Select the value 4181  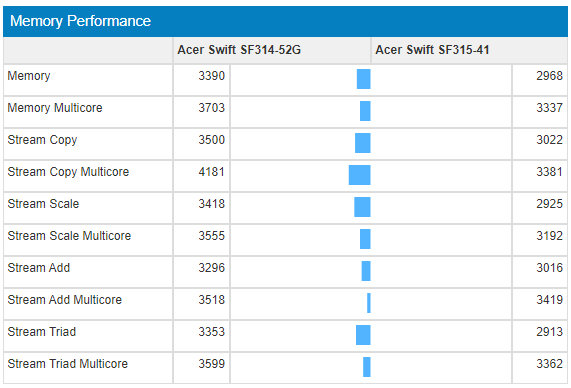(x=212, y=172)
